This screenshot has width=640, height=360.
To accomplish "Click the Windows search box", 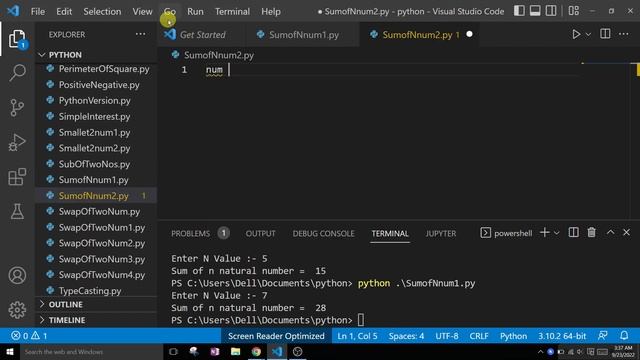I will click(x=90, y=352).
